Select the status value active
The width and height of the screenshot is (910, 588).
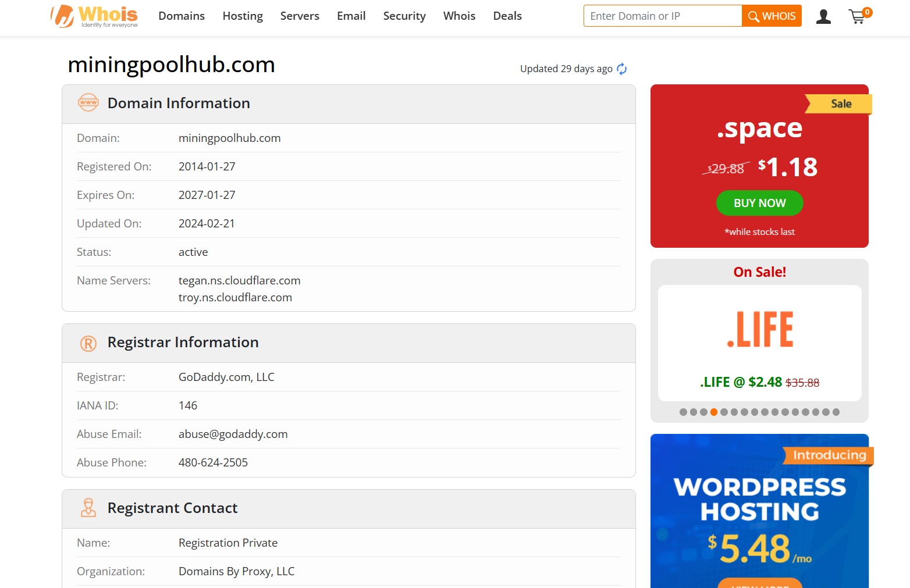point(193,252)
